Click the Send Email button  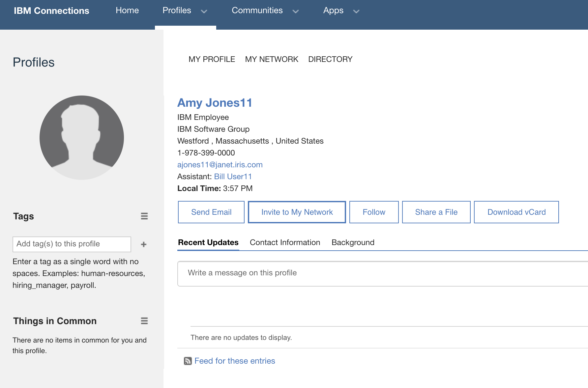click(211, 212)
